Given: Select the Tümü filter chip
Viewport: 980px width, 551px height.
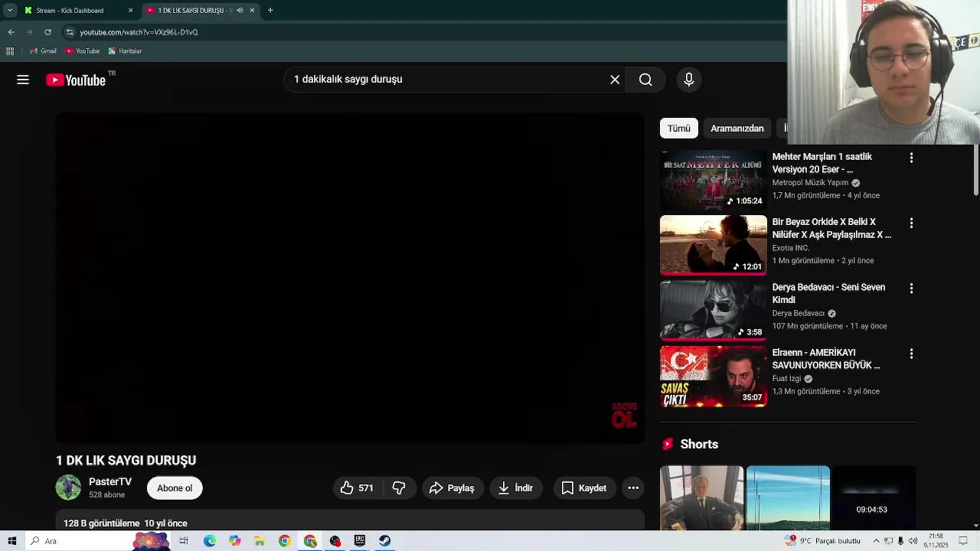Looking at the screenshot, I should [x=678, y=129].
